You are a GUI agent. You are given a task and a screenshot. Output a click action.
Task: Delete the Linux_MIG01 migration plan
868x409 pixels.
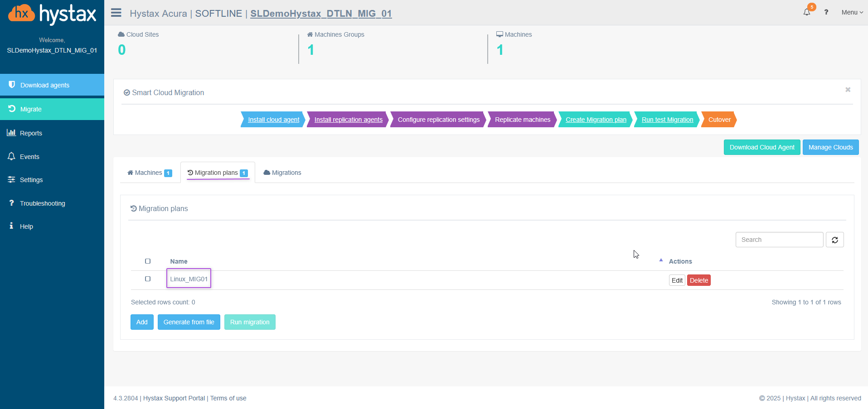(x=698, y=280)
